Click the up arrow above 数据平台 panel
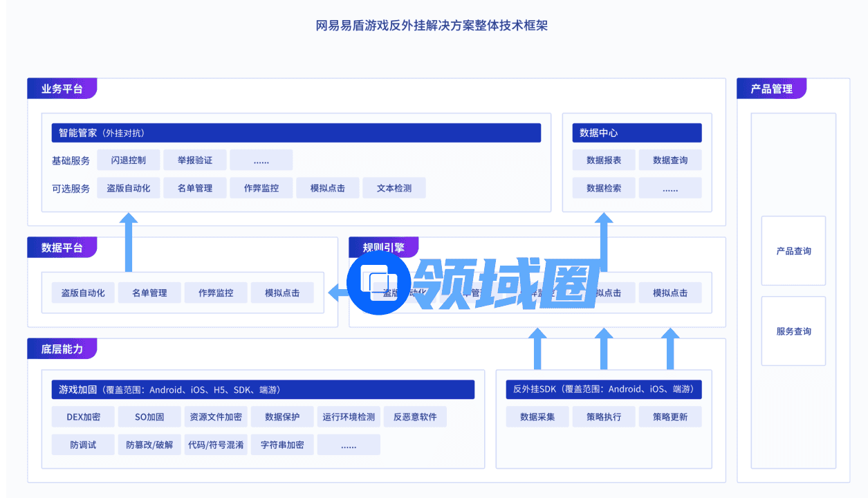868x498 pixels. (x=129, y=242)
